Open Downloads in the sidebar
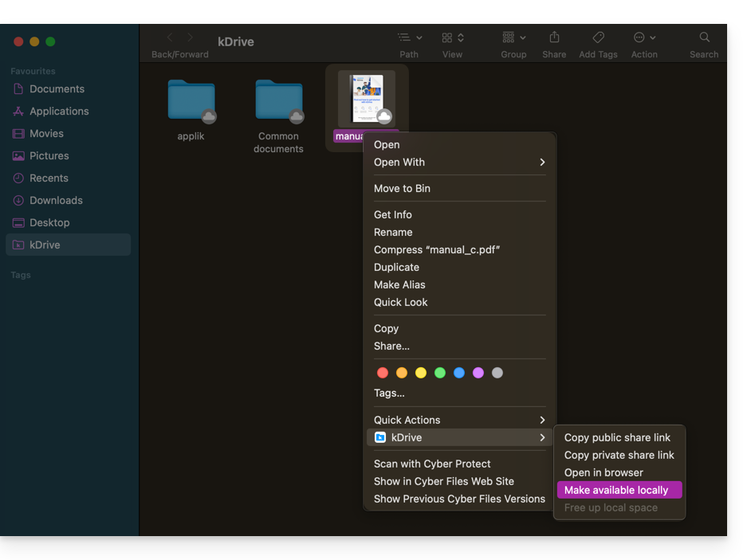The image size is (751, 560). click(56, 200)
